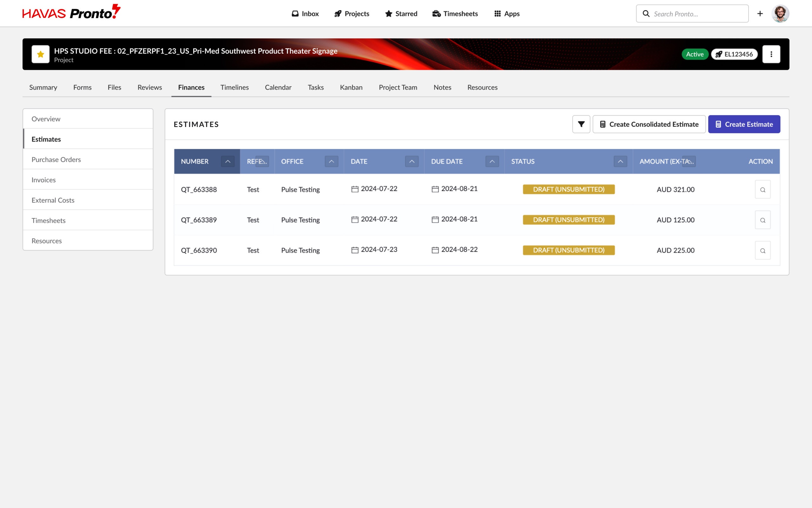Select Invoices in the Finances sidebar
The width and height of the screenshot is (812, 508).
click(x=88, y=180)
